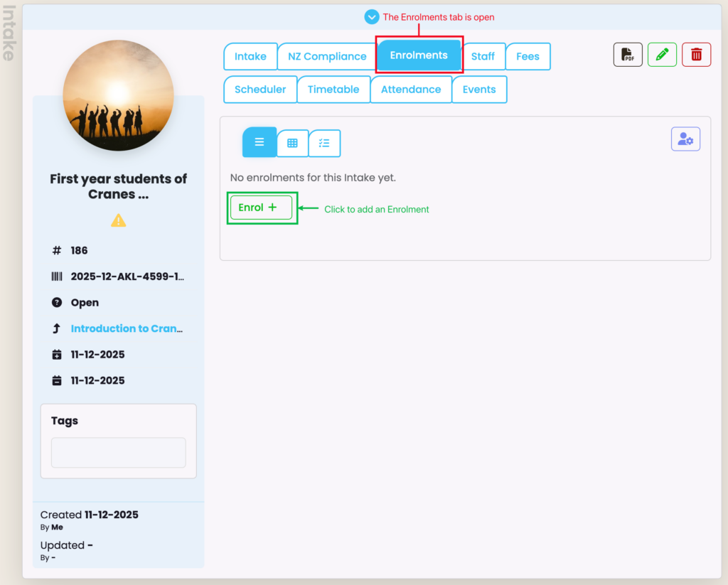Image resolution: width=728 pixels, height=585 pixels.
Task: Export the intake as PDF
Action: [x=628, y=55]
